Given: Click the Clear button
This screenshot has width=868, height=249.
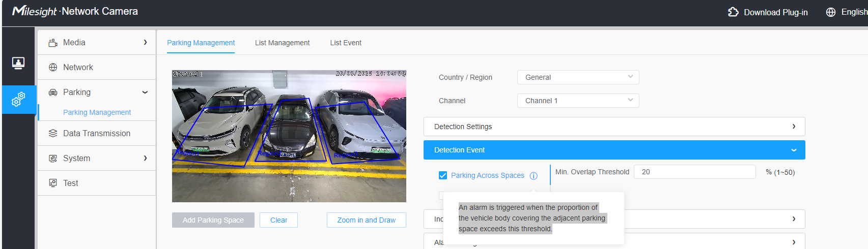Looking at the screenshot, I should tap(278, 220).
